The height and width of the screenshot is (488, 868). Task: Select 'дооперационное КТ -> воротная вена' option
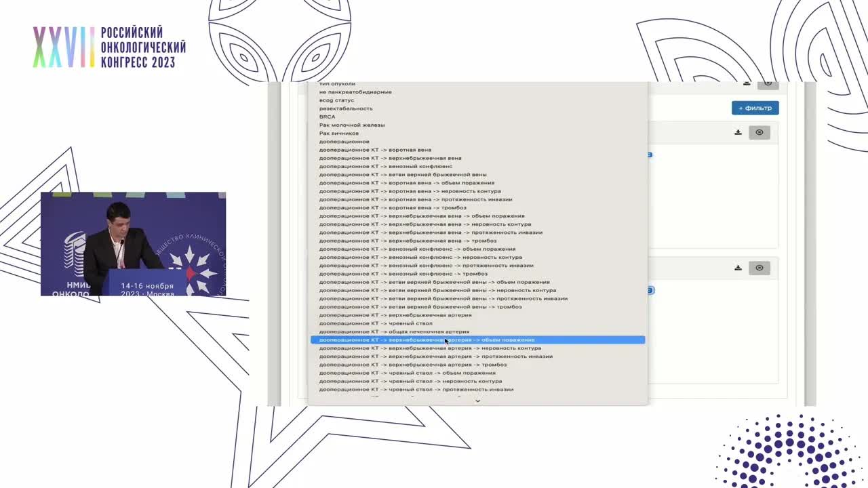click(375, 150)
